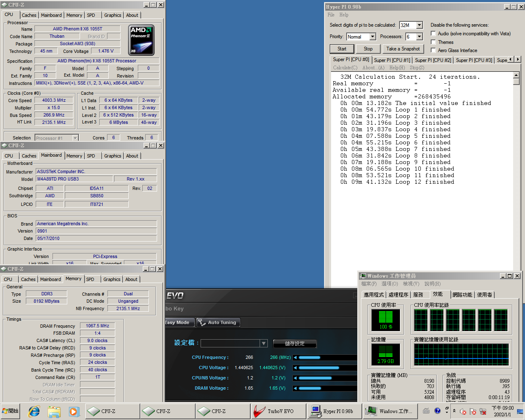Click the CPU Voltage decrease arrow

(295, 367)
